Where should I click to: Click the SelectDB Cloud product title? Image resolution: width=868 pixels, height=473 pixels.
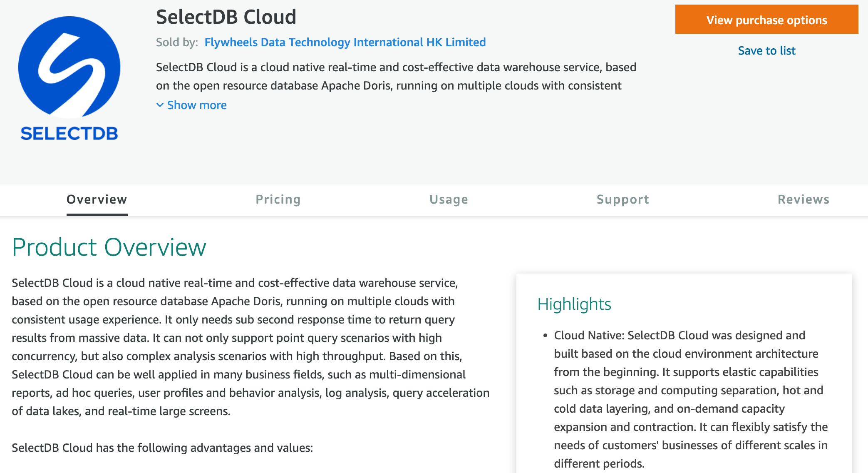pos(226,17)
